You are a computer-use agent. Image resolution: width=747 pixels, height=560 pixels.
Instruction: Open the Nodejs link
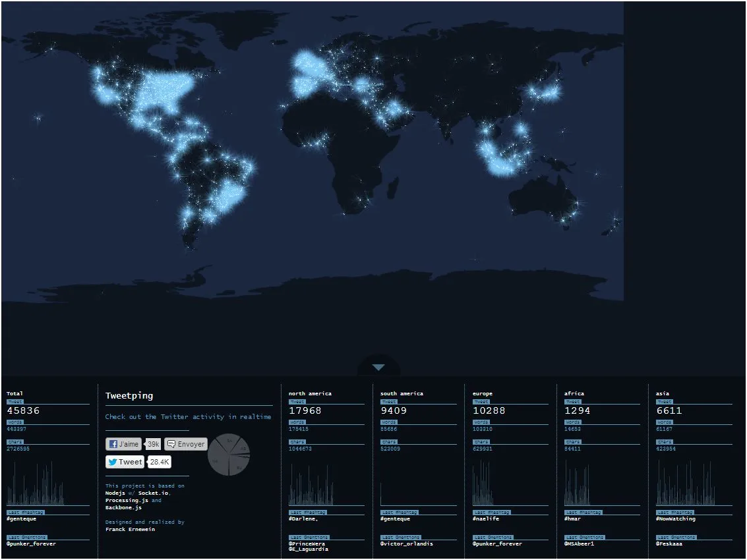pos(115,493)
